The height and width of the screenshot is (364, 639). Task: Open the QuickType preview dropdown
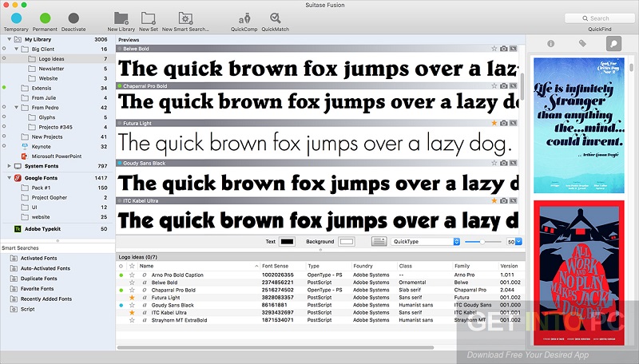coord(426,241)
